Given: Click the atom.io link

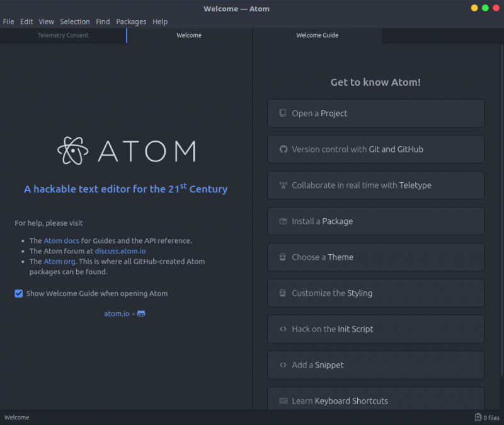Looking at the screenshot, I should 117,313.
